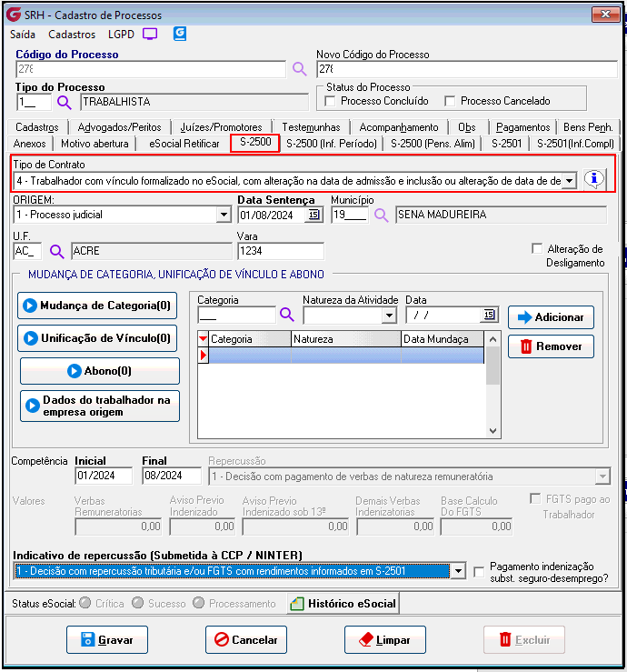
Task: Open Data Sentença calendar picker
Action: coord(313,215)
